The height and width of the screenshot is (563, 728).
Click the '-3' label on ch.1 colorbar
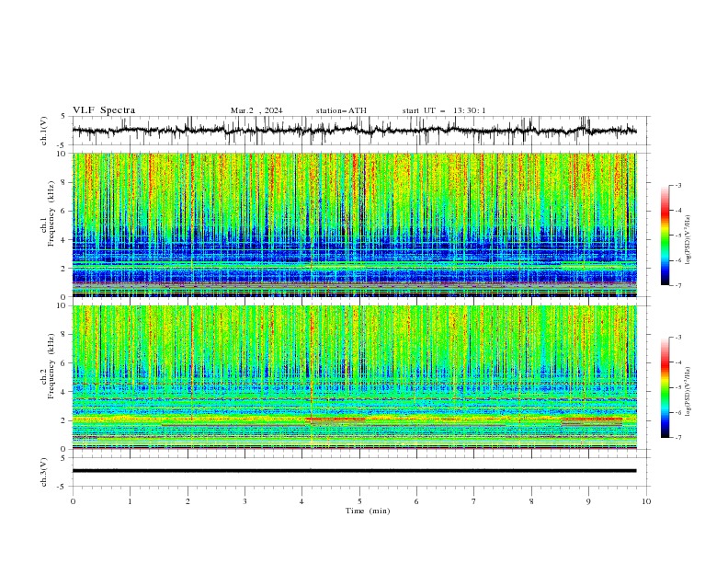[677, 185]
